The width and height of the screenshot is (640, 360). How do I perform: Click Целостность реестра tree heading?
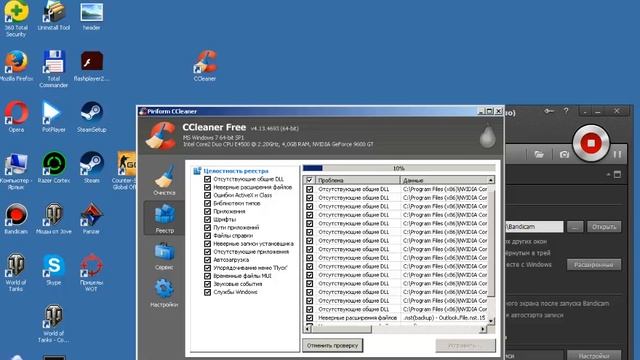(x=236, y=171)
